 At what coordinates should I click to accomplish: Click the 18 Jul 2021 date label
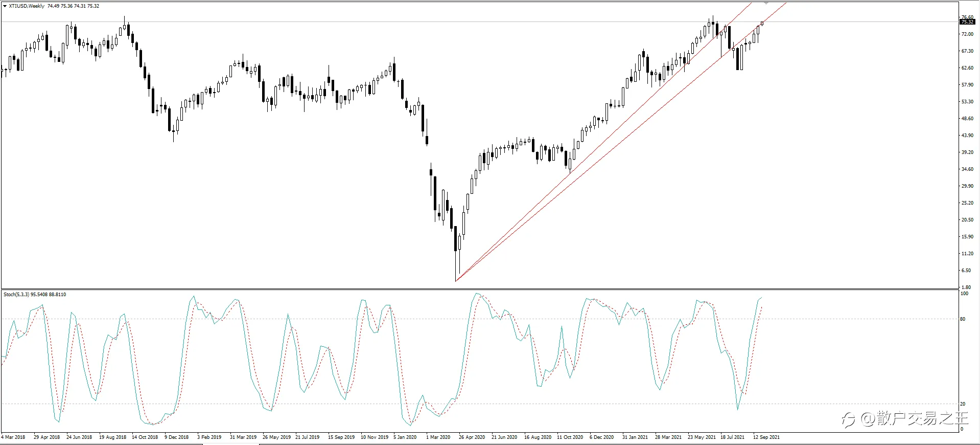pos(733,437)
